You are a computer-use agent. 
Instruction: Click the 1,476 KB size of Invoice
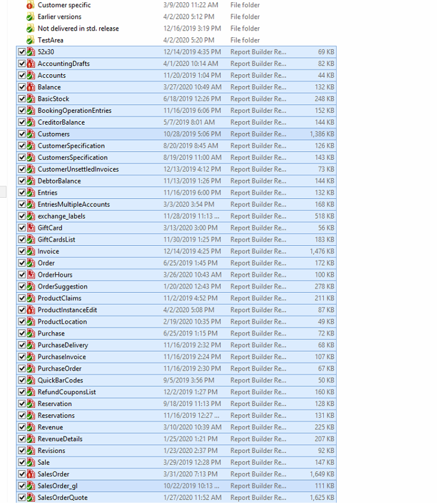322,251
